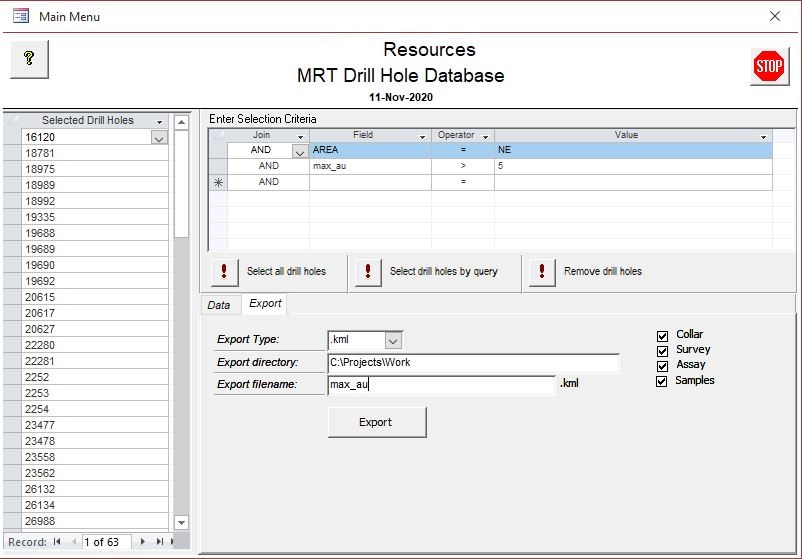Click the empty Field cell in new row
The image size is (802, 559).
(370, 182)
